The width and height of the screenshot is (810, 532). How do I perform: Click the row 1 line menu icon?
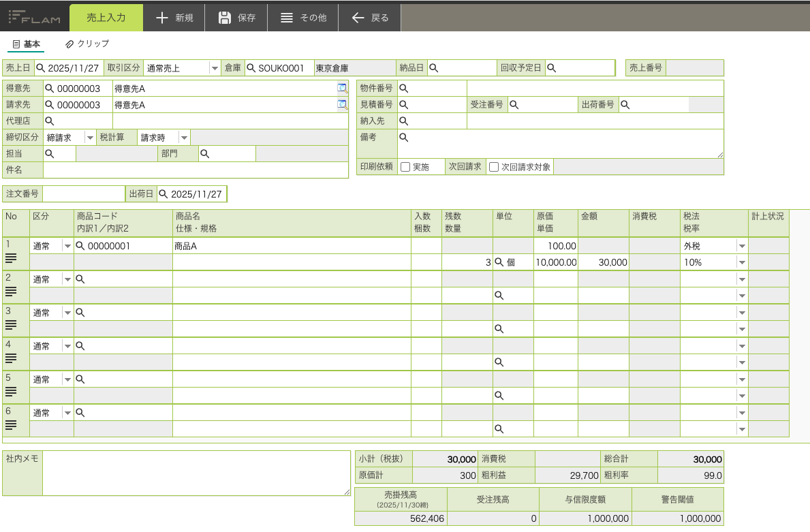click(x=11, y=258)
